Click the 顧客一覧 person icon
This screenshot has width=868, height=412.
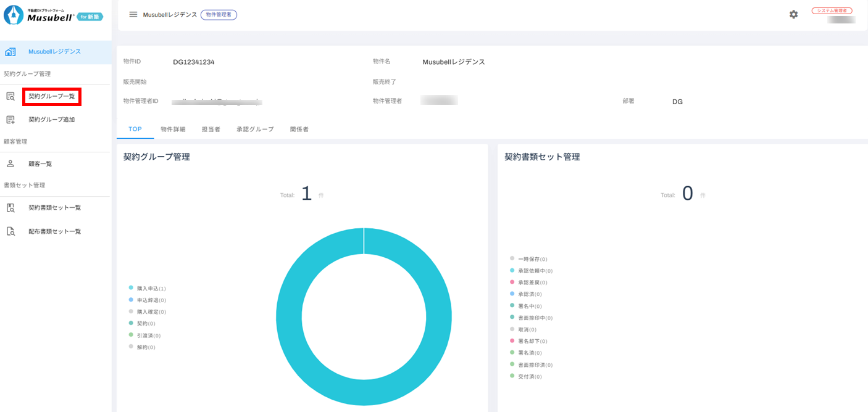10,164
